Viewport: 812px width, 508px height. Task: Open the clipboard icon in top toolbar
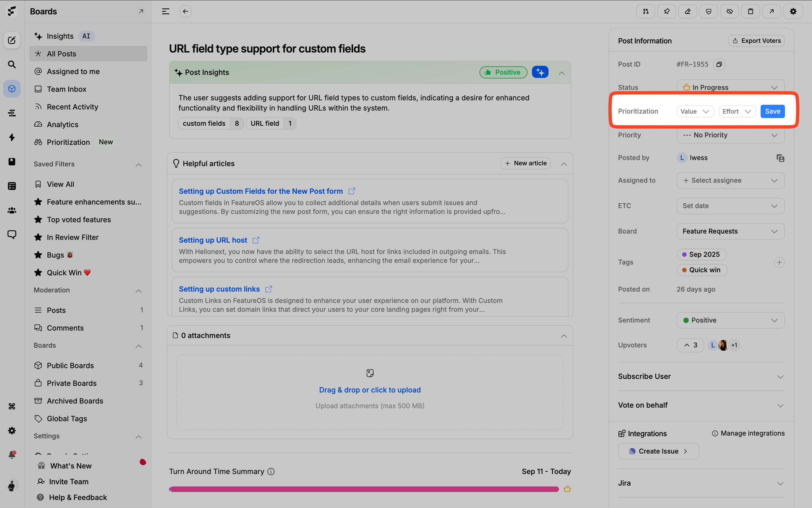(x=750, y=11)
